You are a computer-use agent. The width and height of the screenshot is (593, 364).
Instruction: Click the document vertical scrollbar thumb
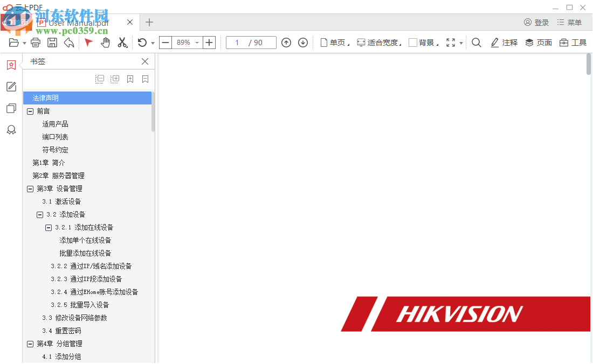click(589, 64)
